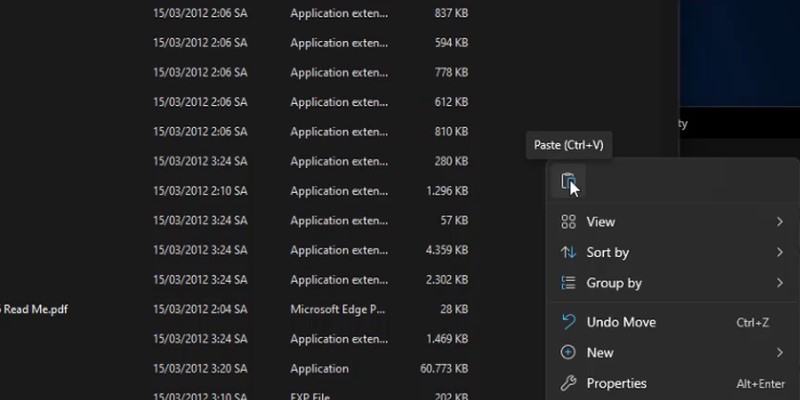The width and height of the screenshot is (800, 400).
Task: Click the Undo Move arrow icon
Action: 568,322
